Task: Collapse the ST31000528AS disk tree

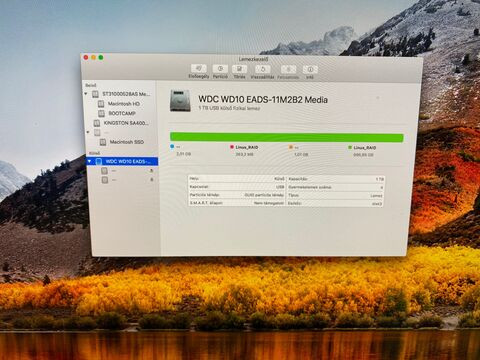Action: pyautogui.click(x=86, y=94)
